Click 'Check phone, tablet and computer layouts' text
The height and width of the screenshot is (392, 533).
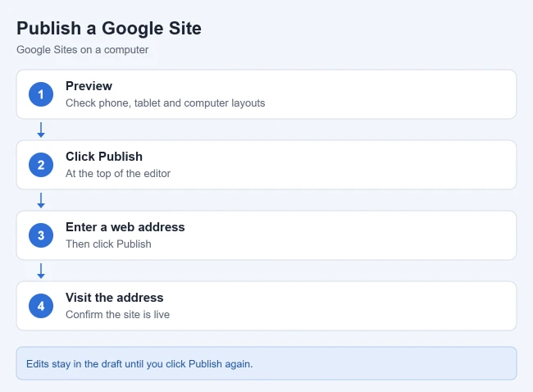[165, 103]
